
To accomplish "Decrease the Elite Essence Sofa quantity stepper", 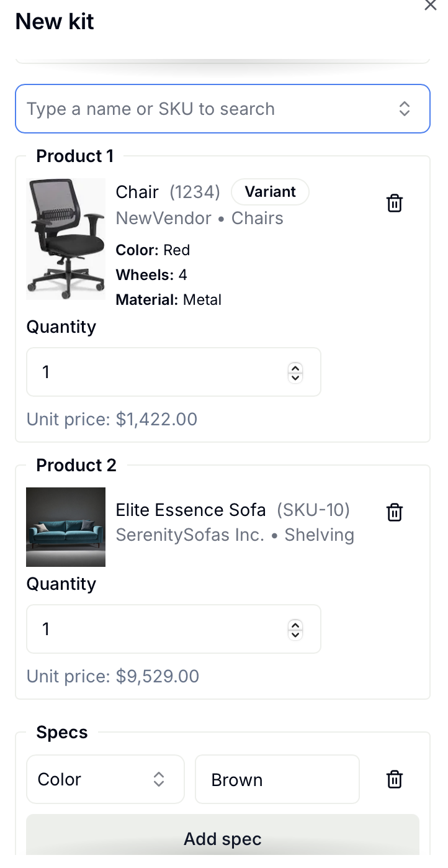I will point(295,634).
